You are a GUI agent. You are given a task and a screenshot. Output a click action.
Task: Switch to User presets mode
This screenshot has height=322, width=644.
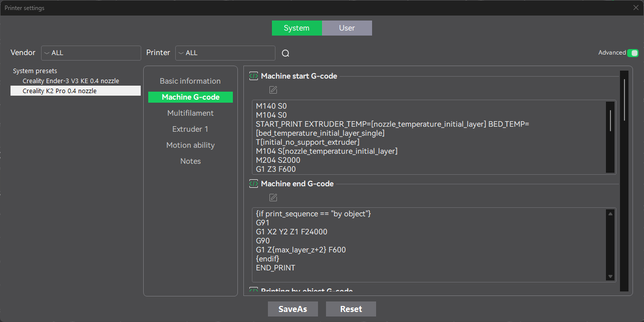[347, 28]
